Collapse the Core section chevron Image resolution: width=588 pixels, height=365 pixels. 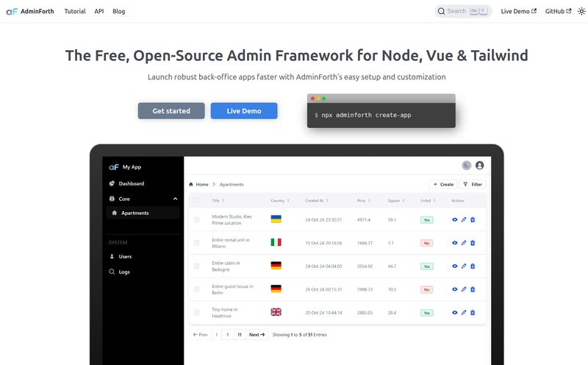point(175,199)
